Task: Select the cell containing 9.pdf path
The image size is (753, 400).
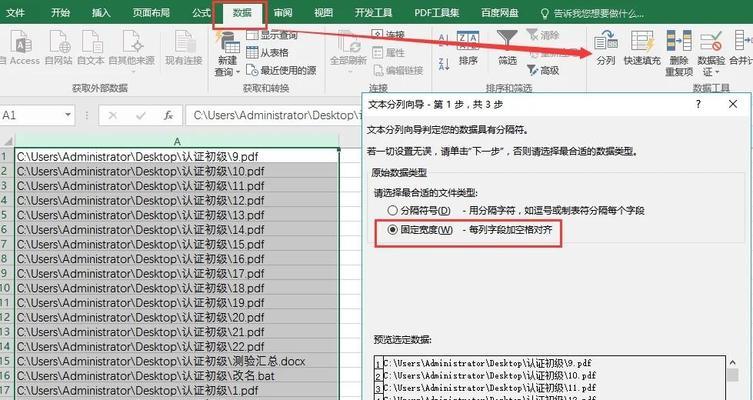Action: pos(177,156)
